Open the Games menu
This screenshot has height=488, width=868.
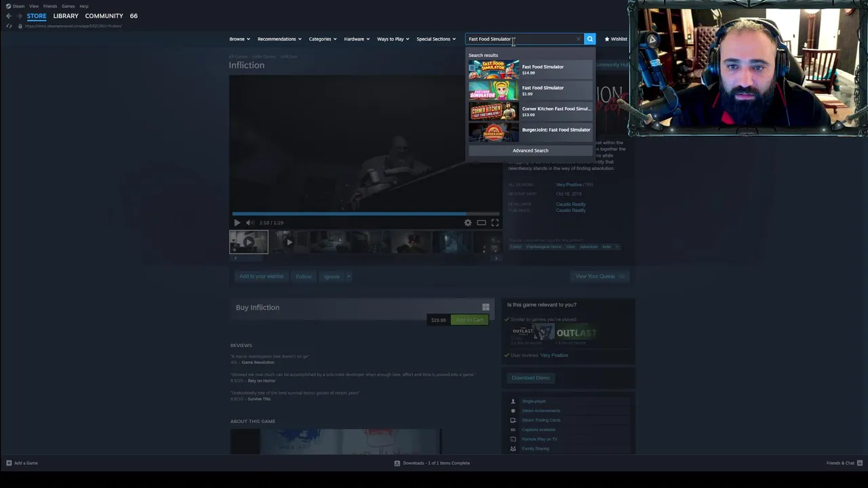[x=68, y=6]
